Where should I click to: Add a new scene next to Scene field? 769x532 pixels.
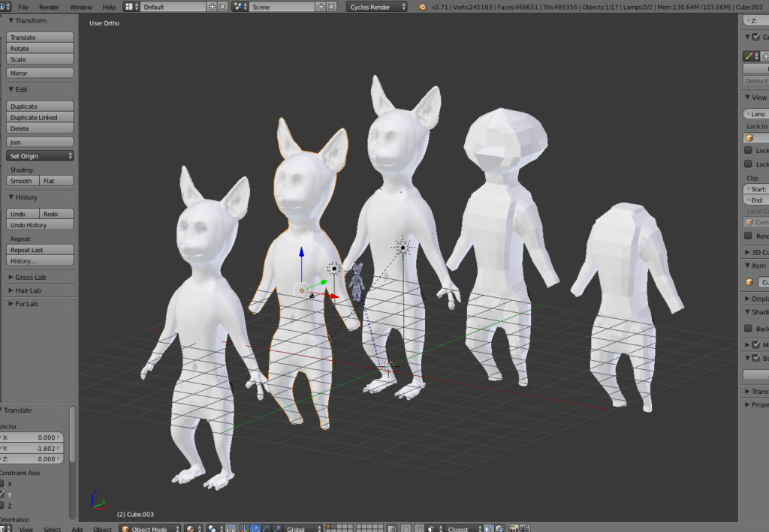click(321, 7)
